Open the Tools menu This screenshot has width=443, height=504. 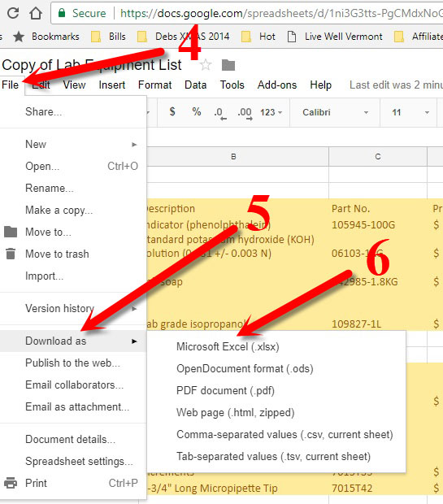pos(232,85)
